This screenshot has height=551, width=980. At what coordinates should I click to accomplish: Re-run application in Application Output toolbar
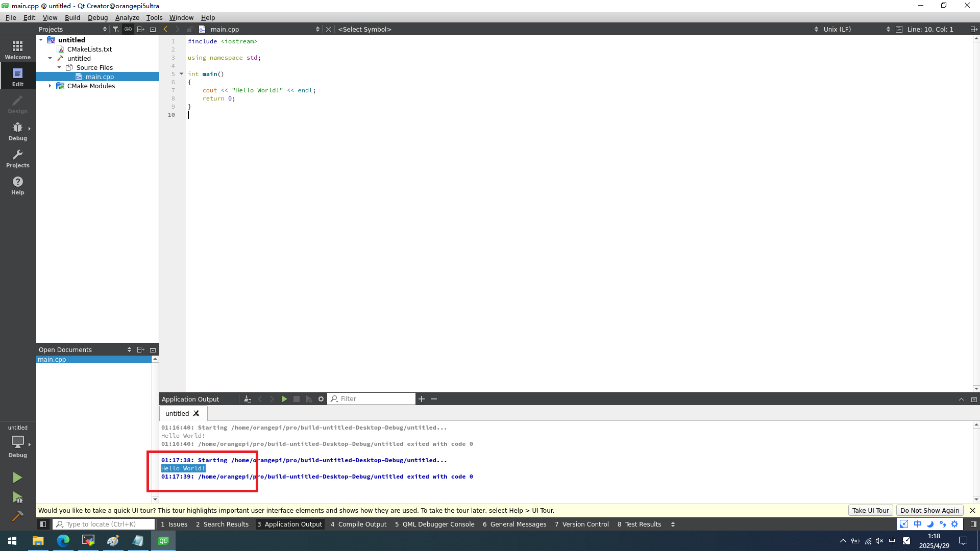(x=284, y=399)
